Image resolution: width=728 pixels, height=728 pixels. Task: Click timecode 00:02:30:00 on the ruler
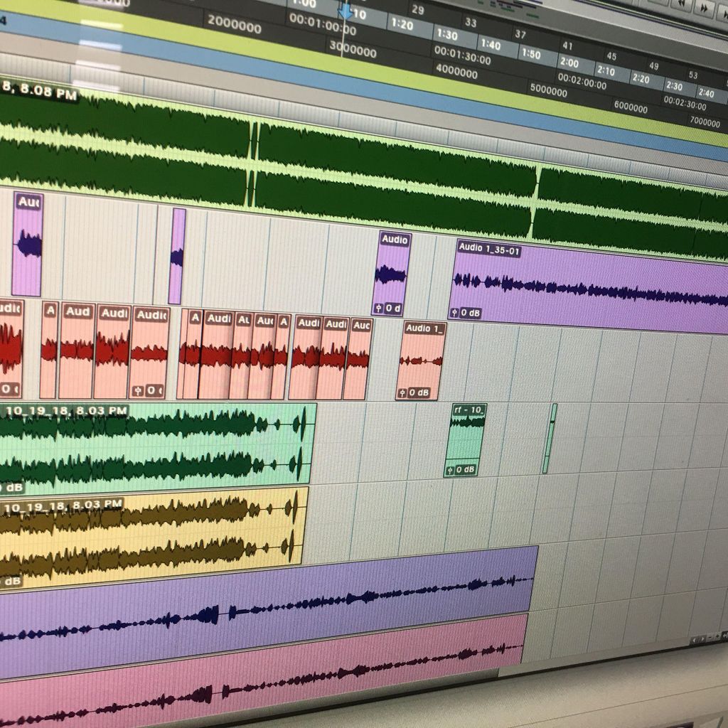coord(685,102)
